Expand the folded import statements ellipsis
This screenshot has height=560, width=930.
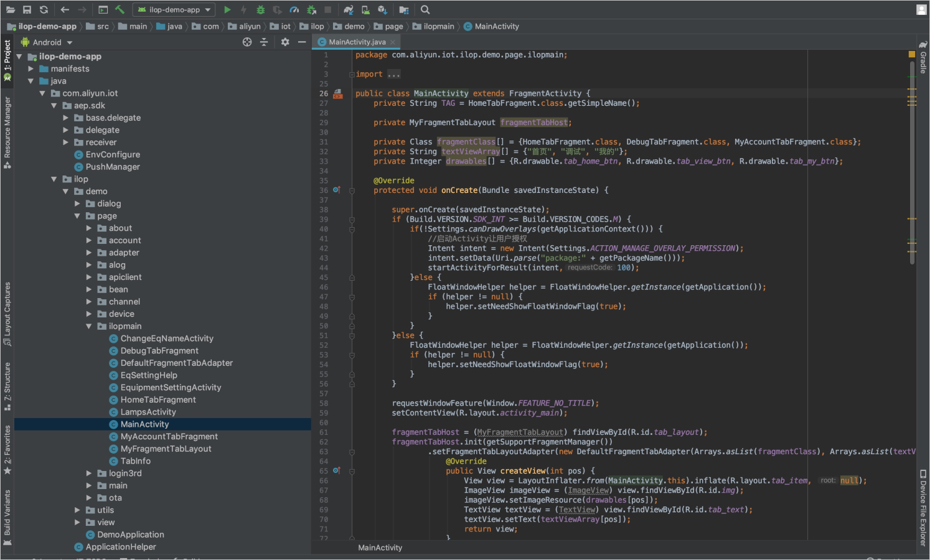pyautogui.click(x=394, y=74)
